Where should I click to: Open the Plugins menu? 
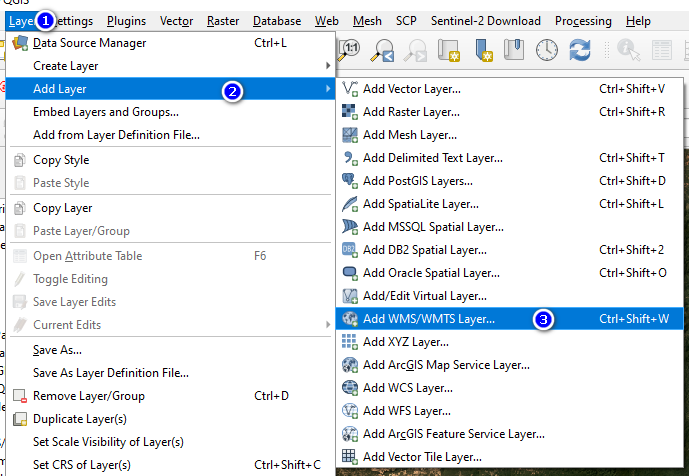pyautogui.click(x=127, y=21)
